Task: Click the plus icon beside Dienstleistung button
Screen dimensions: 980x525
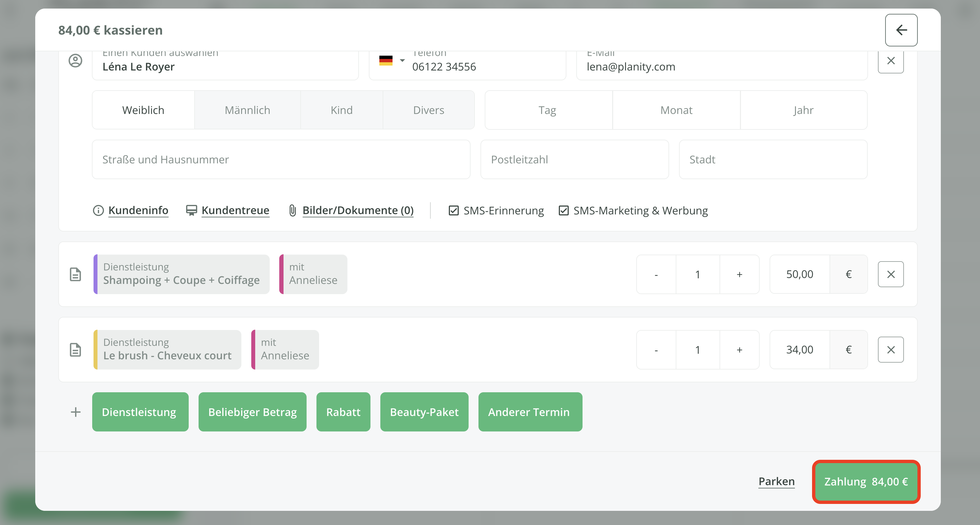Action: pos(75,412)
